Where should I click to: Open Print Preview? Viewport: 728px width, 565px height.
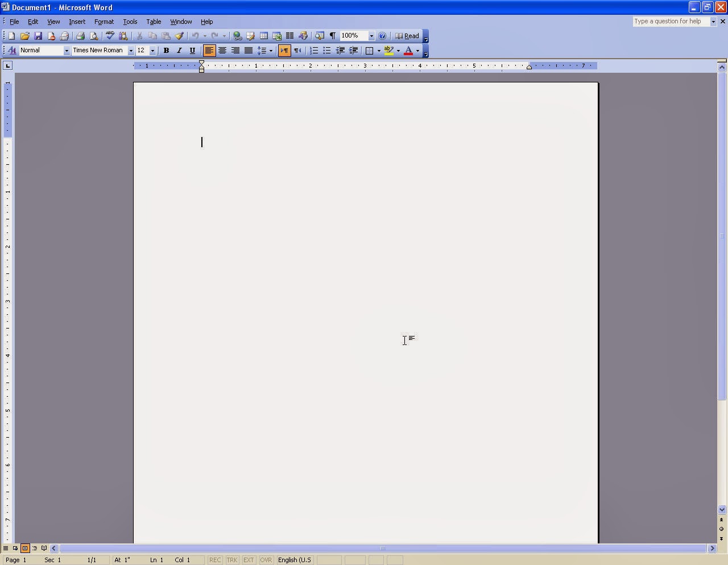click(93, 36)
